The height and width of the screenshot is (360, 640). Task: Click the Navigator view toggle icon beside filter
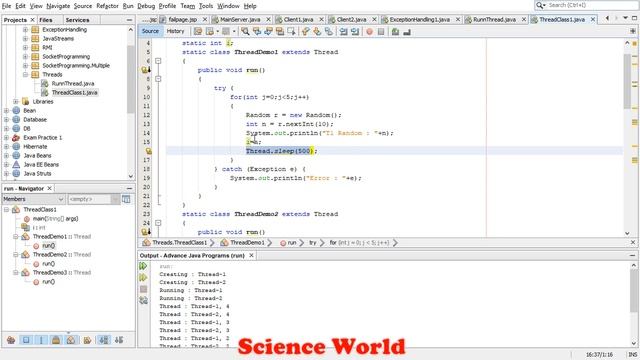[127, 199]
